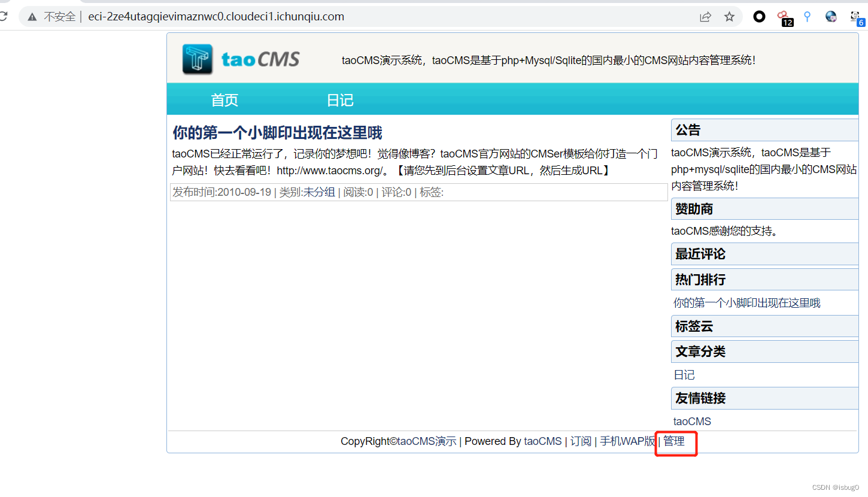Click the Powered By taoCMS footer link
The image size is (868, 497).
543,441
